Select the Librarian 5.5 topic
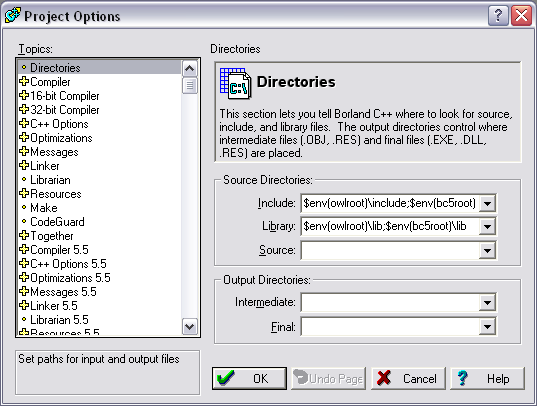Screen dimensions: 537x406 coord(59,320)
